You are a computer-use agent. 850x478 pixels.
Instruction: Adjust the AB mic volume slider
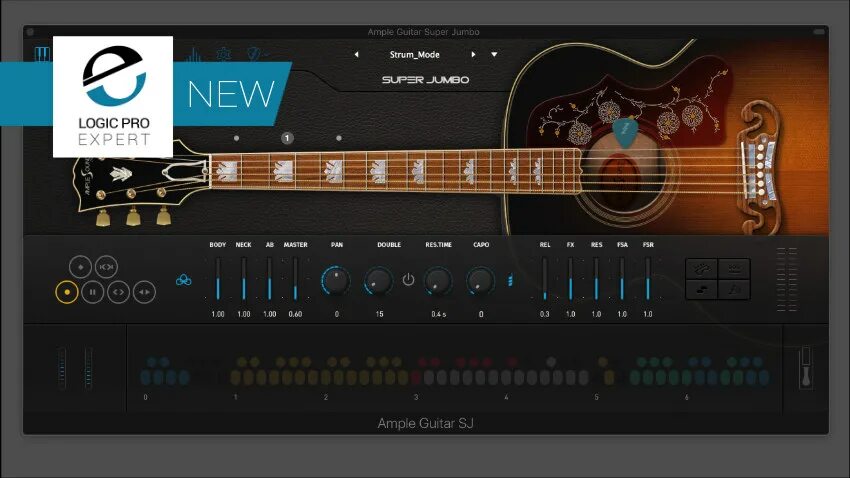[269, 279]
